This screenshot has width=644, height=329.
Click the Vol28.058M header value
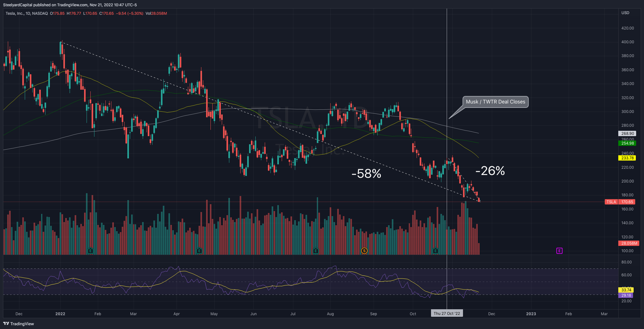pos(156,14)
